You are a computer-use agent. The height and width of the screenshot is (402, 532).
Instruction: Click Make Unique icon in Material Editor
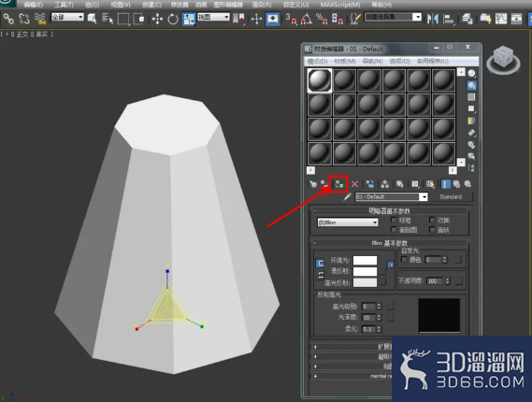(385, 184)
